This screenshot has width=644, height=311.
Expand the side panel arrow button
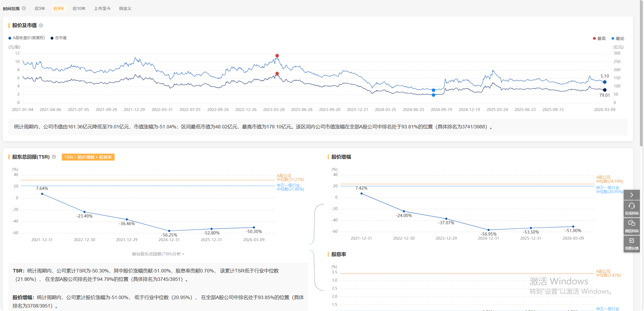point(632,195)
